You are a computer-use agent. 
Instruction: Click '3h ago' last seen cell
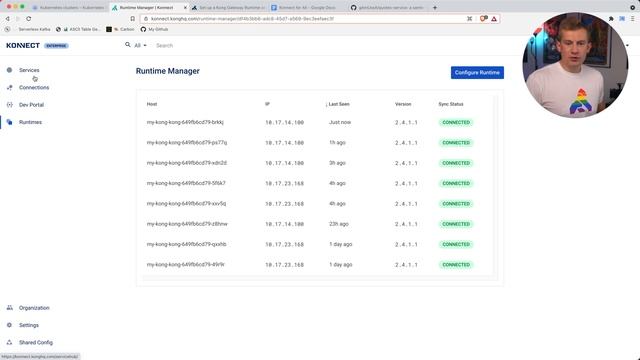(x=337, y=163)
